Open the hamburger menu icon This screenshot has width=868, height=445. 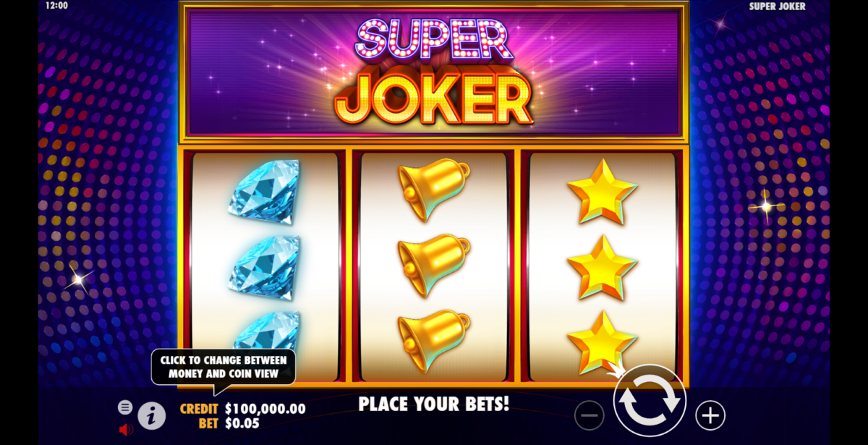tap(125, 407)
